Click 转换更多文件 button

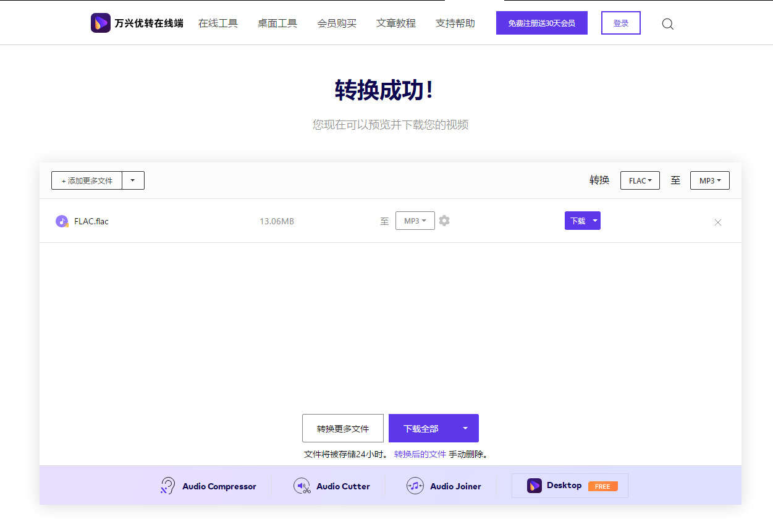click(343, 428)
